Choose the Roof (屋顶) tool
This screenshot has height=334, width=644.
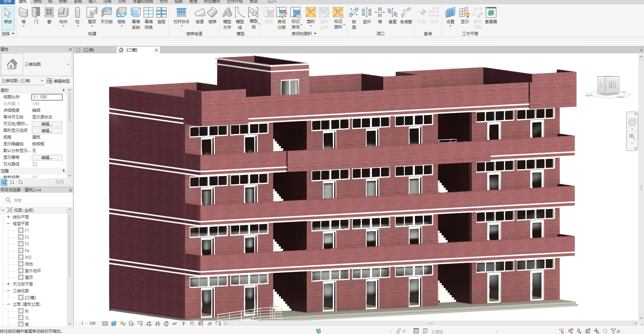click(92, 13)
